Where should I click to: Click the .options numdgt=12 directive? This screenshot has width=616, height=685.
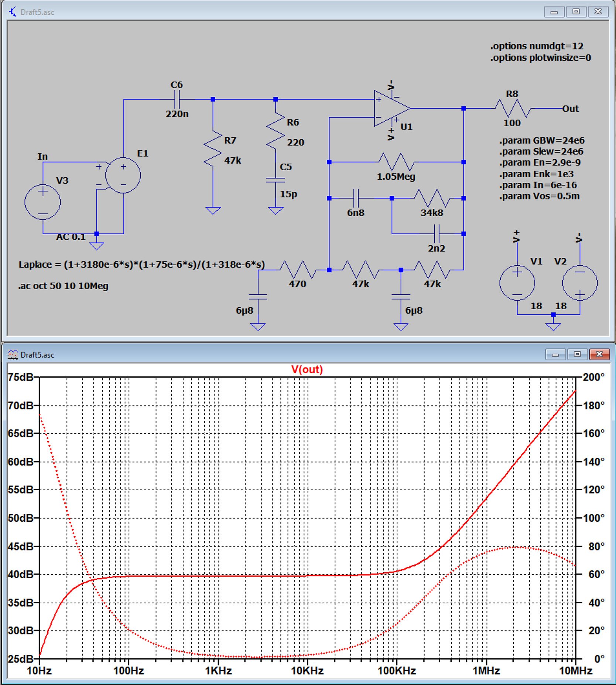537,46
